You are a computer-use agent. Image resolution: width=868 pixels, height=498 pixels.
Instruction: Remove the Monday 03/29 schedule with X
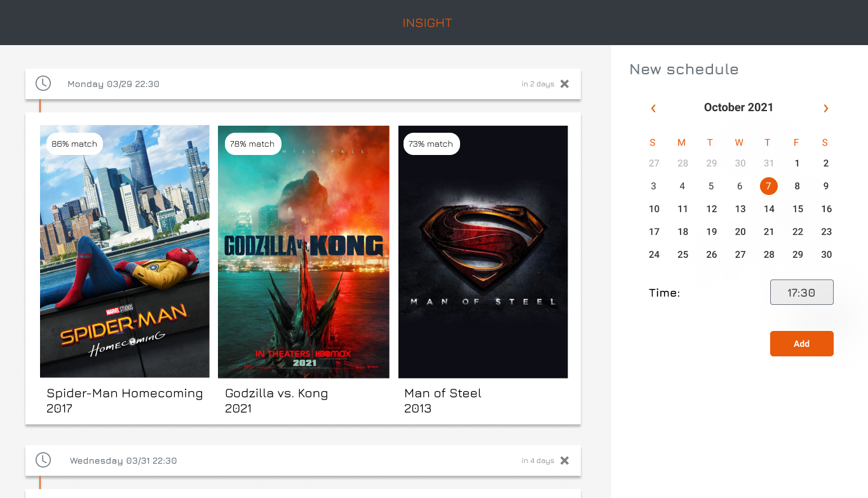coord(564,84)
